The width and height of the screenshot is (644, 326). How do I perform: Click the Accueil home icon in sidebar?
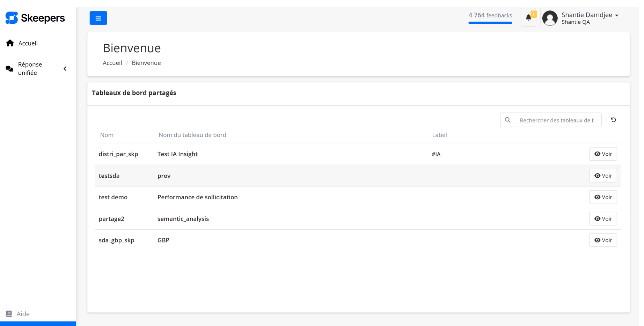tap(10, 43)
